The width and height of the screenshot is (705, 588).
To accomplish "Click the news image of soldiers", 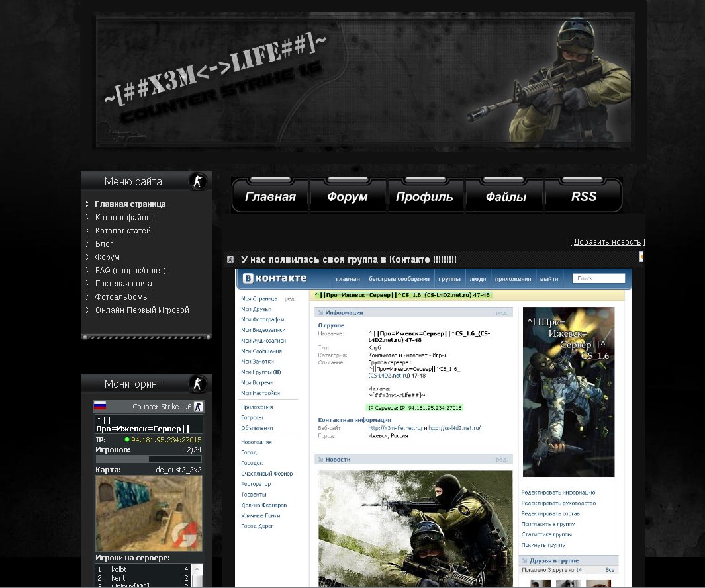I will click(x=416, y=528).
